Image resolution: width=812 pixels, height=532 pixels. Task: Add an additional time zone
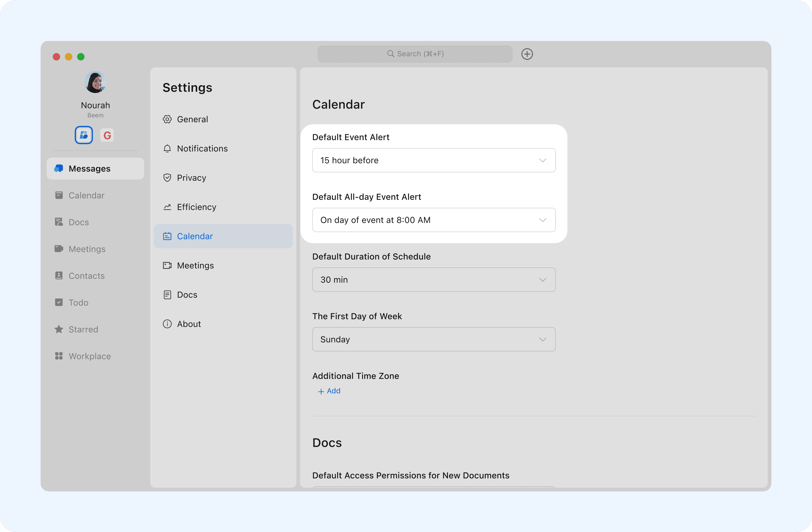pyautogui.click(x=329, y=391)
